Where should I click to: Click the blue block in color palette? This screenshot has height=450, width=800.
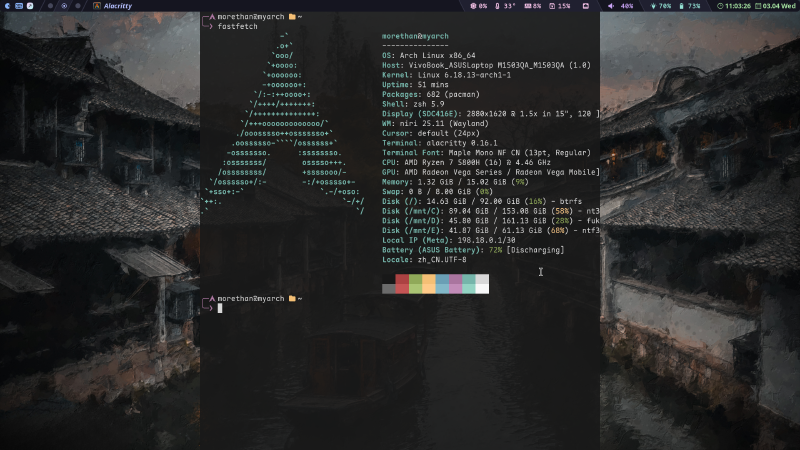(442, 284)
